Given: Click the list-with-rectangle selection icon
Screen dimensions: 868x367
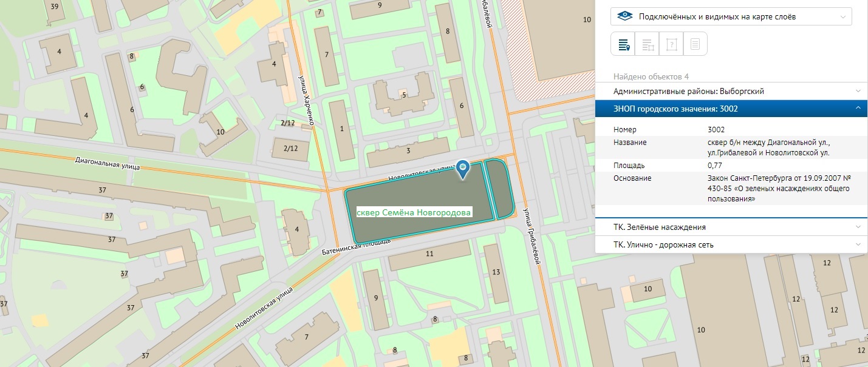Looking at the screenshot, I should 647,44.
